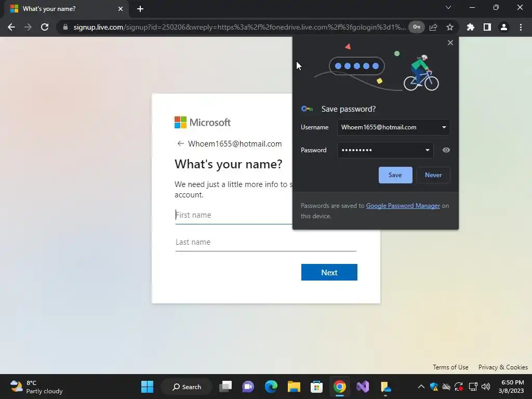Image resolution: width=532 pixels, height=399 pixels.
Task: Click the browser forward arrow
Action: pos(28,27)
